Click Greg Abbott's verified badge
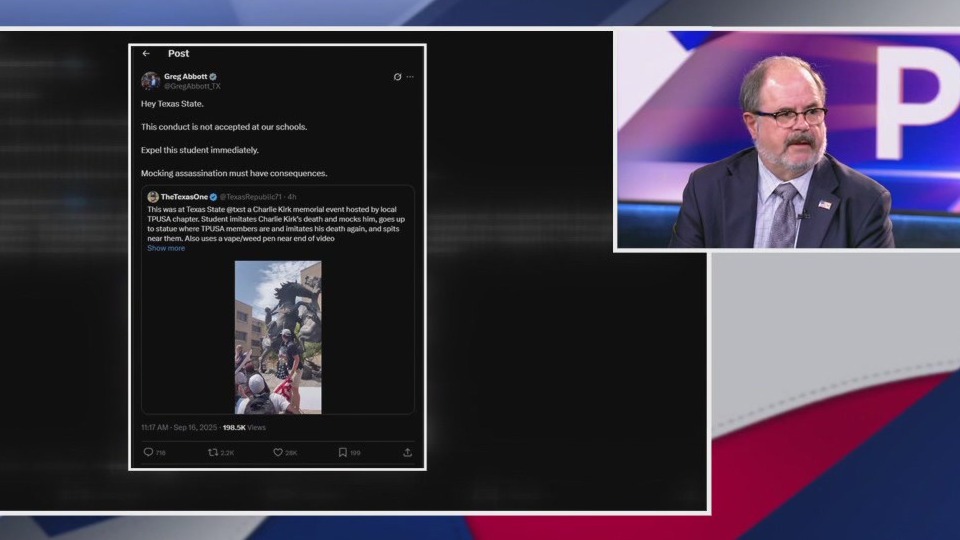 (x=213, y=77)
